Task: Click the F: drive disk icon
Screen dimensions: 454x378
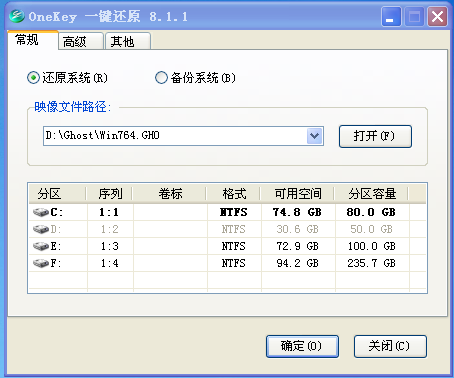Action: click(41, 263)
